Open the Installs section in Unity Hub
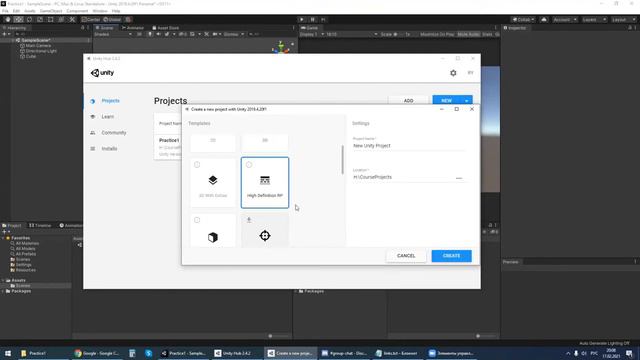The image size is (640, 360). click(x=109, y=149)
